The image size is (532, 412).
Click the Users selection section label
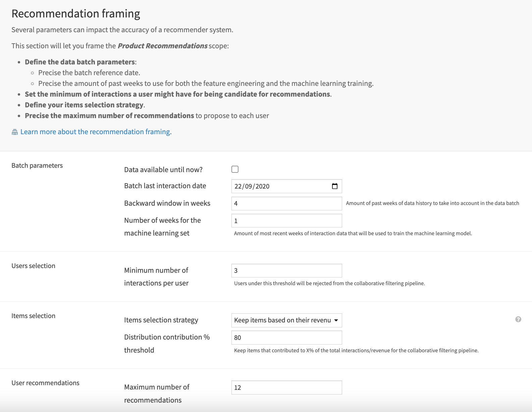pyautogui.click(x=33, y=265)
